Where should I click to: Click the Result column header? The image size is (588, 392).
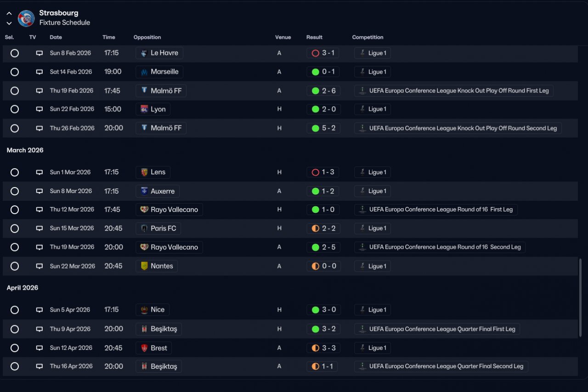(314, 37)
